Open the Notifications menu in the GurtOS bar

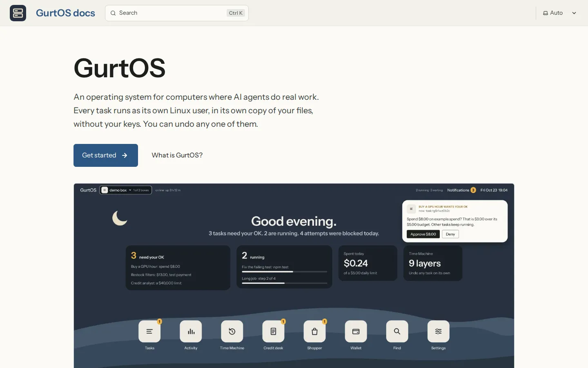pyautogui.click(x=461, y=190)
